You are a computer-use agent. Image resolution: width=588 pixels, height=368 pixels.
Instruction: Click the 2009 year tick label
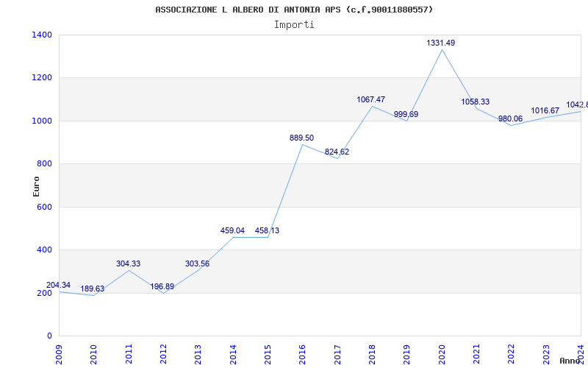click(x=60, y=354)
